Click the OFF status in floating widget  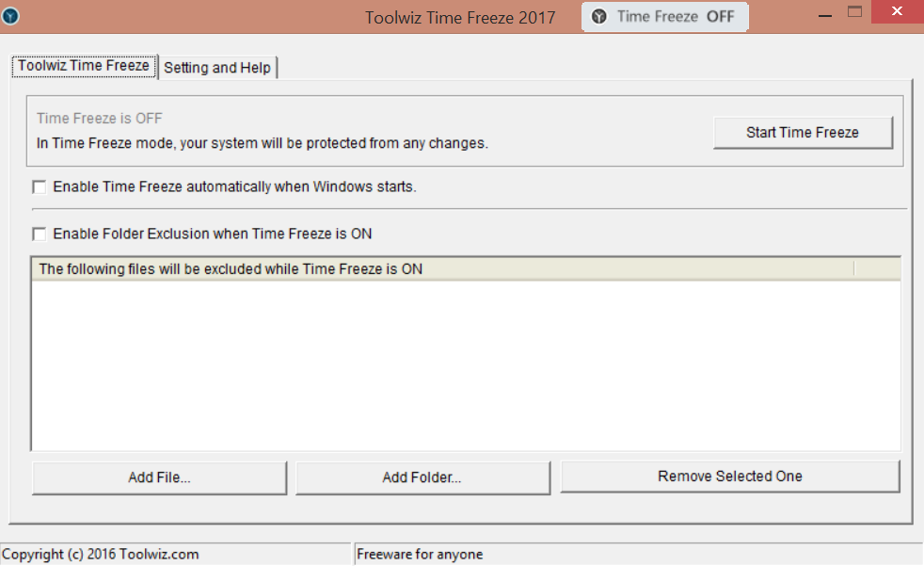[x=720, y=17]
